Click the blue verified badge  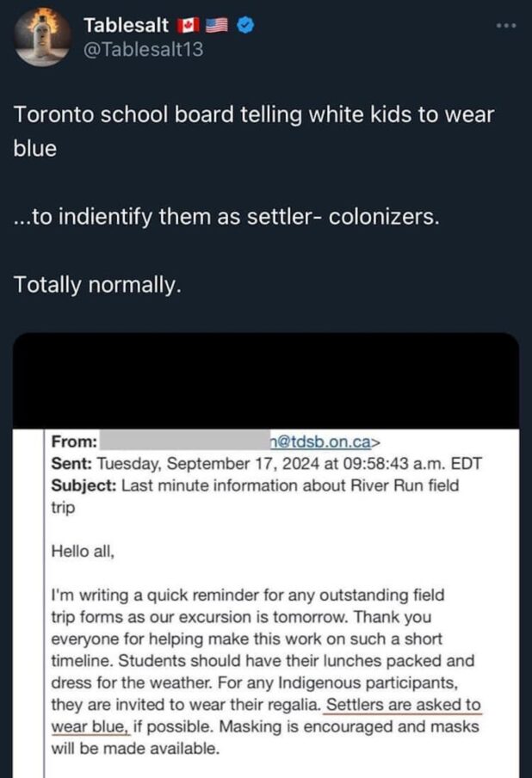pyautogui.click(x=244, y=27)
